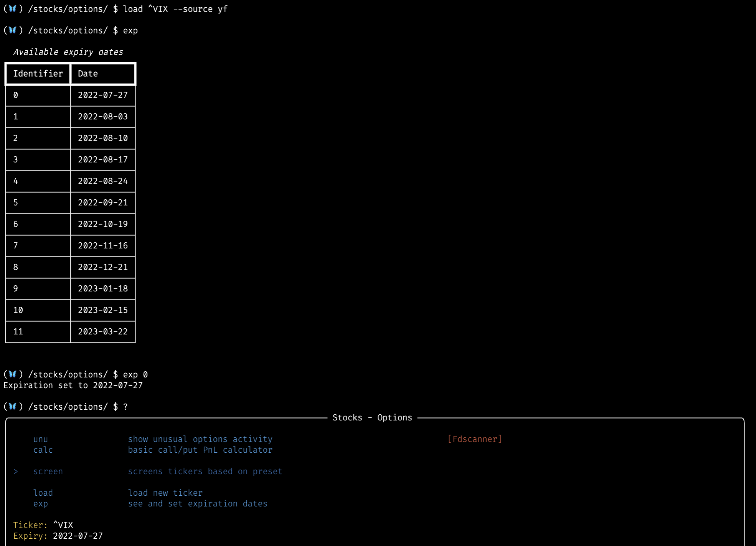
Task: Click the exp expiration dates command
Action: (x=40, y=503)
